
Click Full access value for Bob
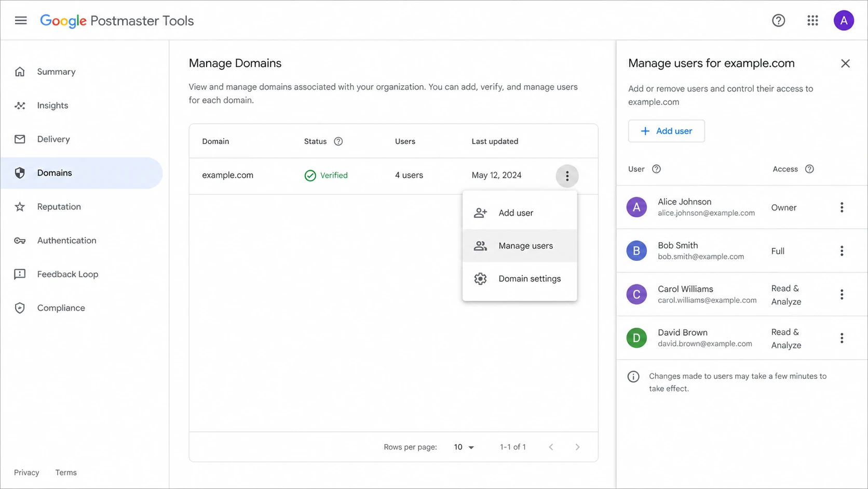point(778,252)
